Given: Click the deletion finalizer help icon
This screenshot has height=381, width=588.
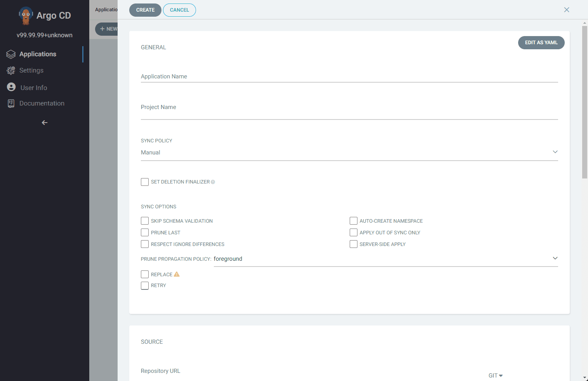Looking at the screenshot, I should point(213,182).
